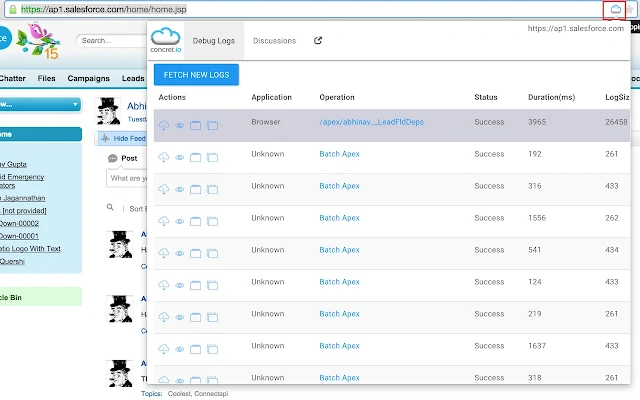This screenshot has width=640, height=400.
Task: Open the /apex/abhinav__LeadFldDeps operation link
Action: click(x=371, y=122)
